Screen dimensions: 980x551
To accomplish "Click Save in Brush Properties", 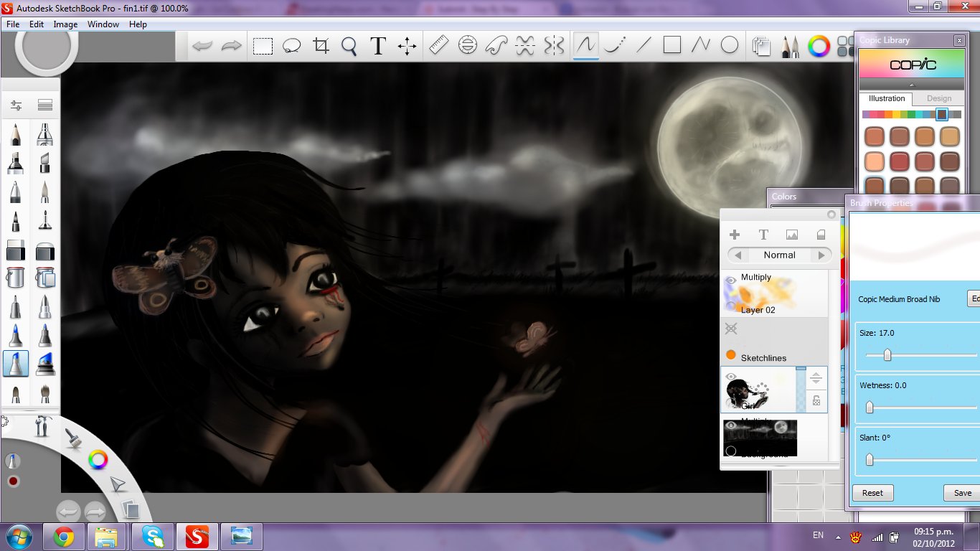I will pos(962,493).
